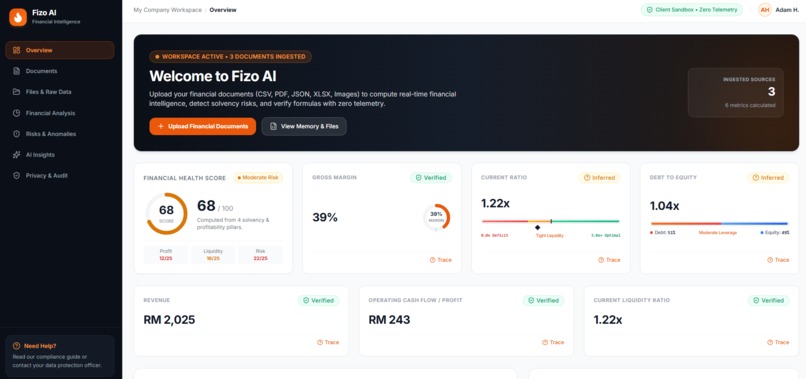Click the Client Sandbox Zero Telemetry badge

[691, 10]
